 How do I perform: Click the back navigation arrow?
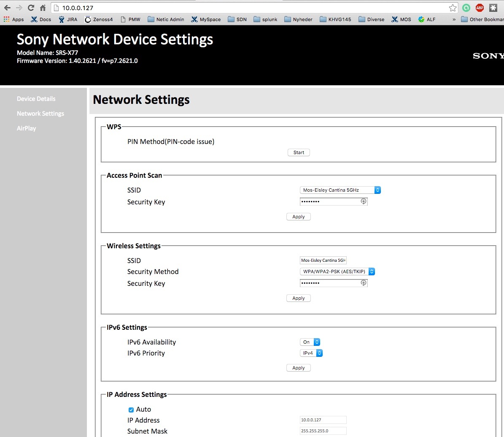click(x=7, y=8)
